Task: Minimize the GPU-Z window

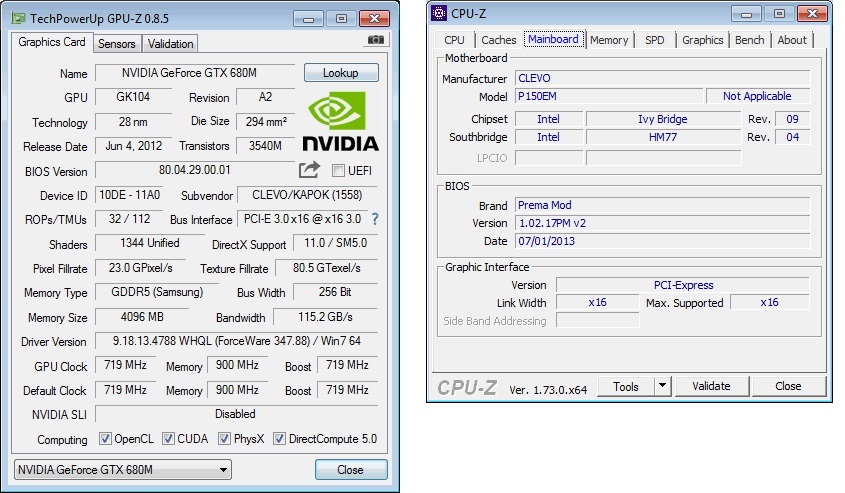Action: pos(309,19)
